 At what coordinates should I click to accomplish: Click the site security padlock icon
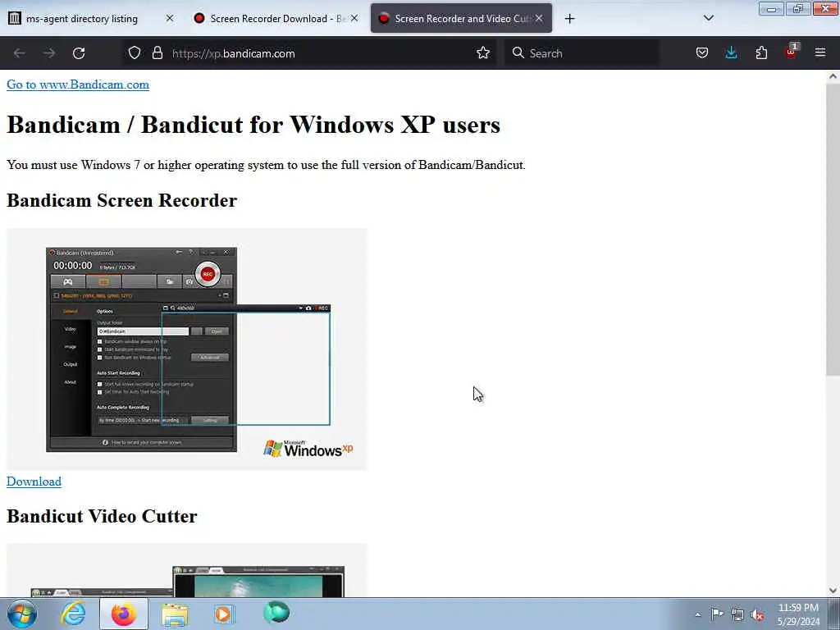click(157, 53)
